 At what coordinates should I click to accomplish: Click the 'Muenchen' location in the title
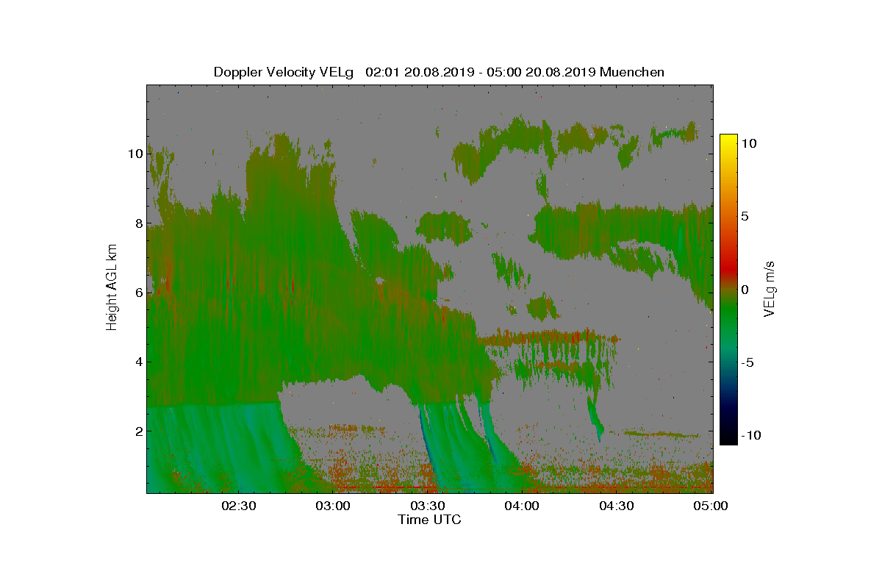point(633,72)
